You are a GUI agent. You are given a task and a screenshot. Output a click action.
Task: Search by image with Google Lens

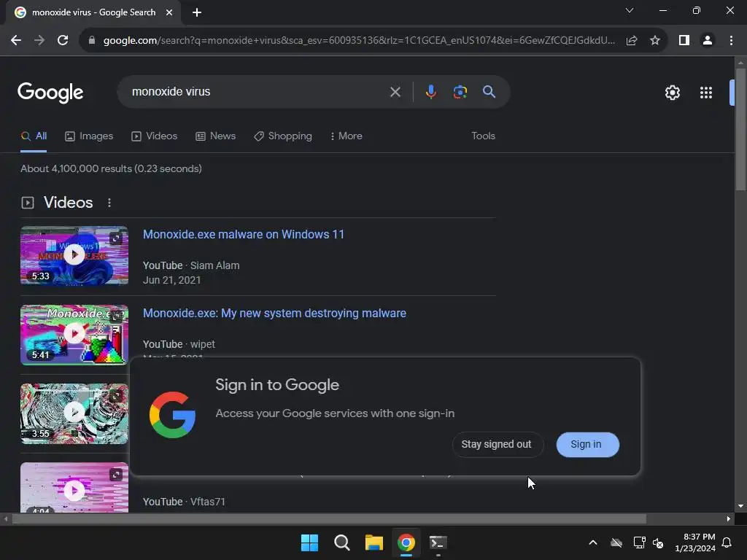460,92
